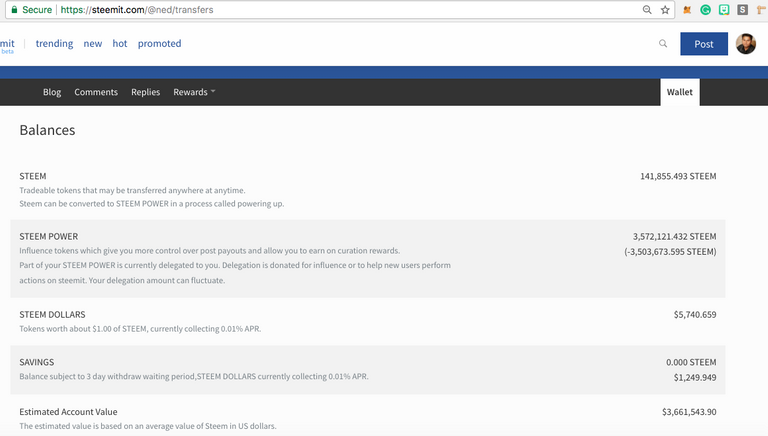
Task: Click the 141,855.493 STEEM balance
Action: (678, 176)
